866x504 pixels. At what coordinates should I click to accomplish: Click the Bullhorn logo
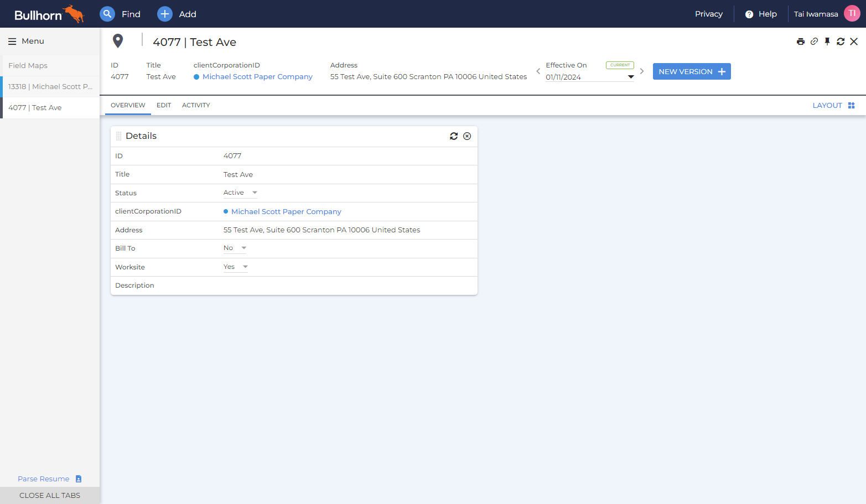point(49,14)
